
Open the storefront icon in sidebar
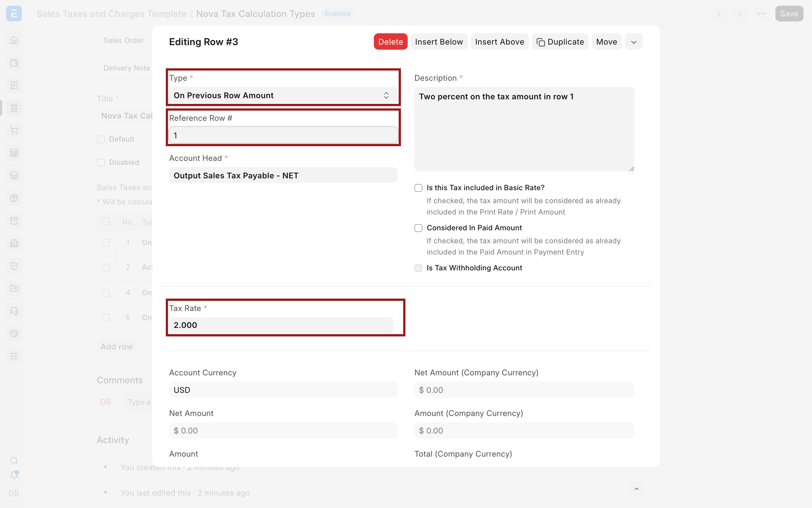point(14,175)
